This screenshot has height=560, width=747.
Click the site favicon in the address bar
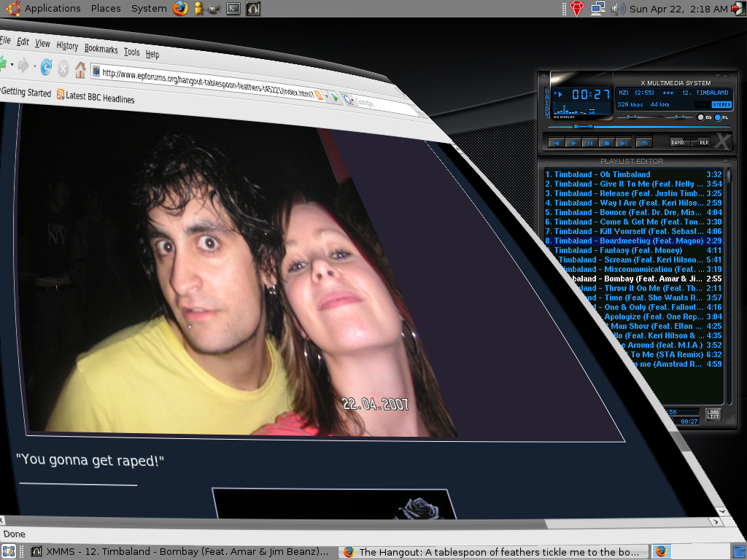(96, 71)
